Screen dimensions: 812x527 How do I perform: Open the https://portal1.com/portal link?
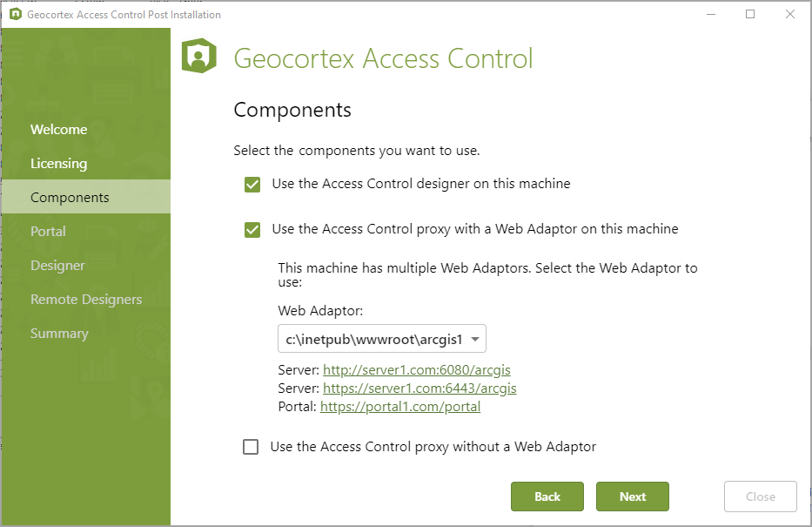(400, 407)
